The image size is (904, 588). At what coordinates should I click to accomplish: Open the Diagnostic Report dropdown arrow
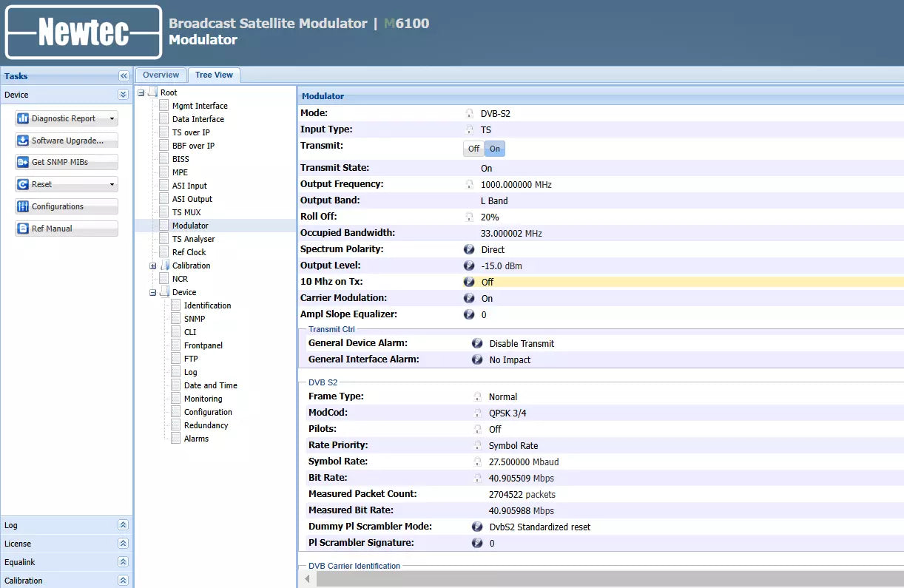point(112,118)
